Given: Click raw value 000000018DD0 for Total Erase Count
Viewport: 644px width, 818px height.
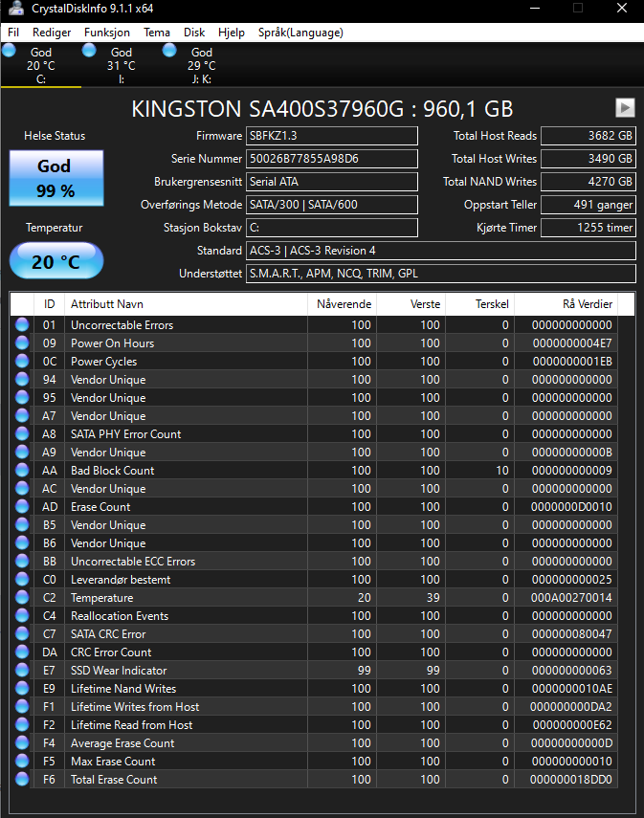Looking at the screenshot, I should coord(571,780).
